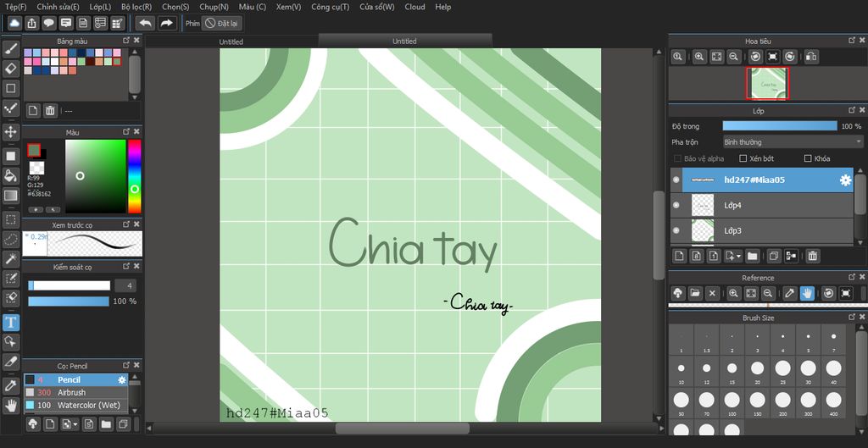Image resolution: width=868 pixels, height=448 pixels.
Task: Expand the new-layer type dropdown arrow
Action: [738, 256]
